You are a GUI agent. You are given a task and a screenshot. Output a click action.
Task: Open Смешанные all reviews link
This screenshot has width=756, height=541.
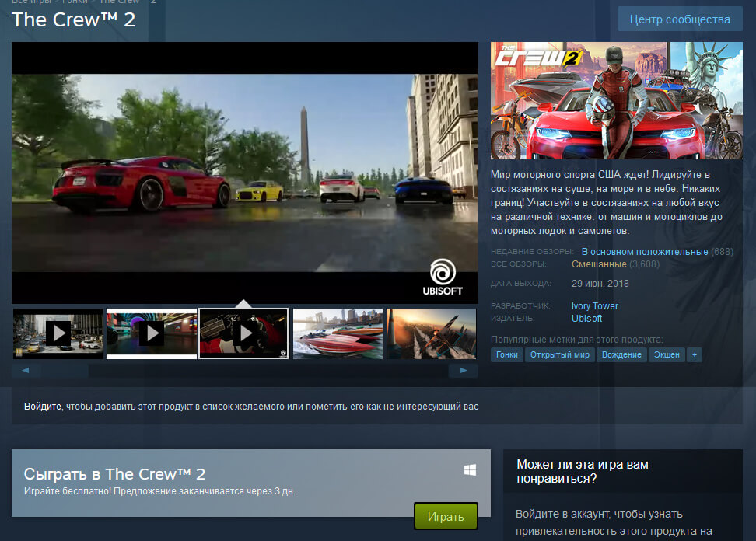tap(599, 264)
